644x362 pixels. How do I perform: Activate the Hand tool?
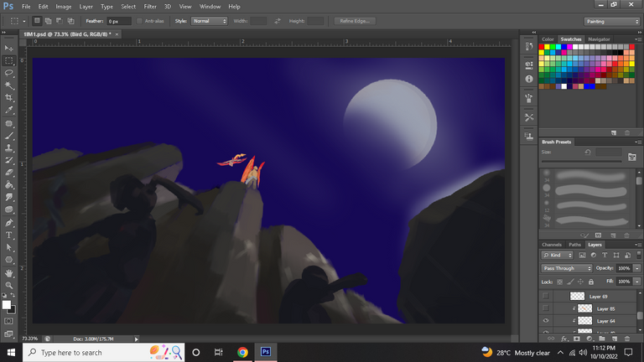click(x=8, y=273)
